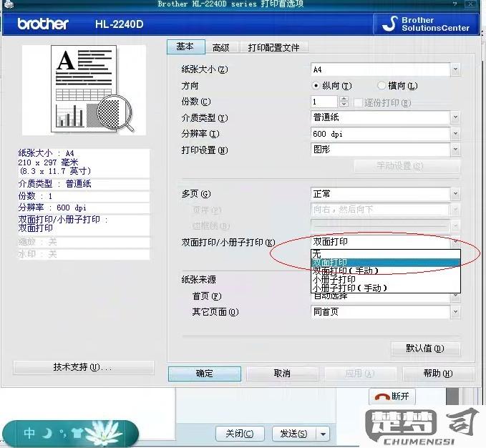The width and height of the screenshot is (486, 448).
Task: Confirm with the 确定 button
Action: [205, 374]
